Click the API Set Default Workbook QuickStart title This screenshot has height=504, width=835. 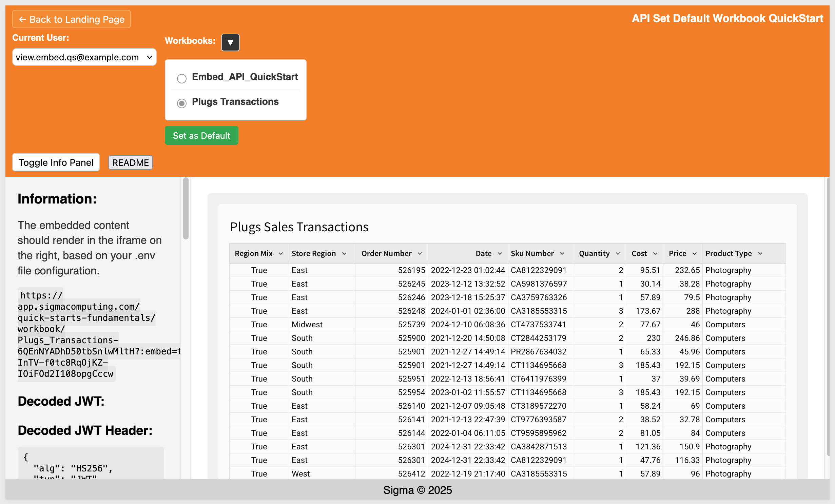727,18
